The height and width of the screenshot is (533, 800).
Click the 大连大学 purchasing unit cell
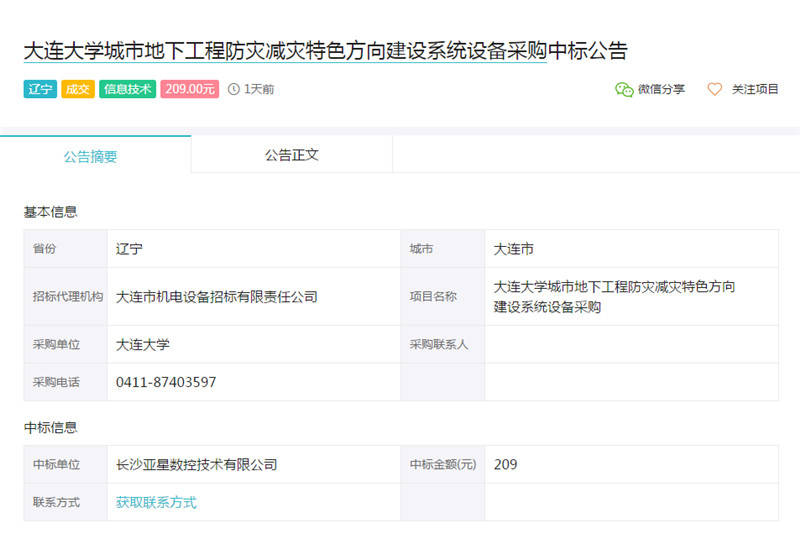[143, 344]
